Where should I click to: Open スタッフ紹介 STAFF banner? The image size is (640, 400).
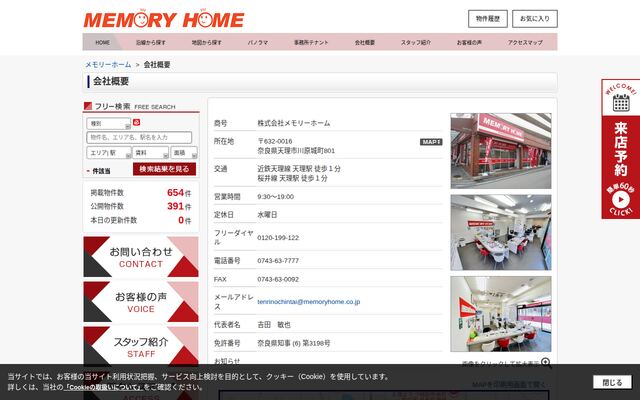tap(141, 345)
